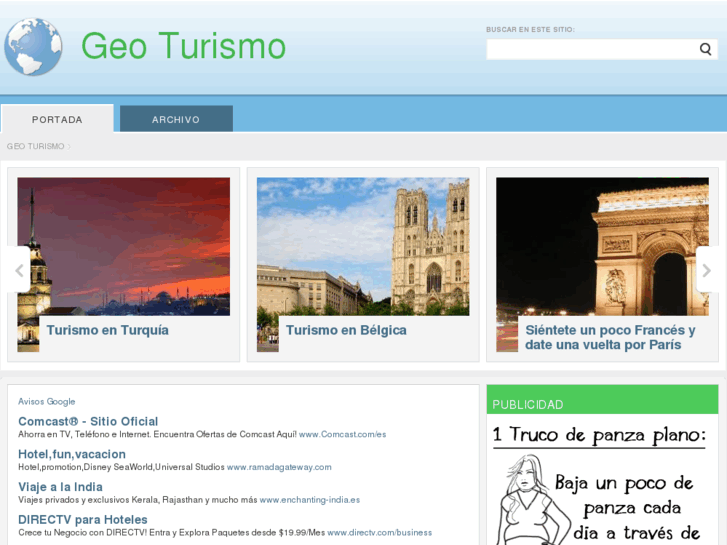
Task: Open Viaje a la India ad
Action: point(60,487)
